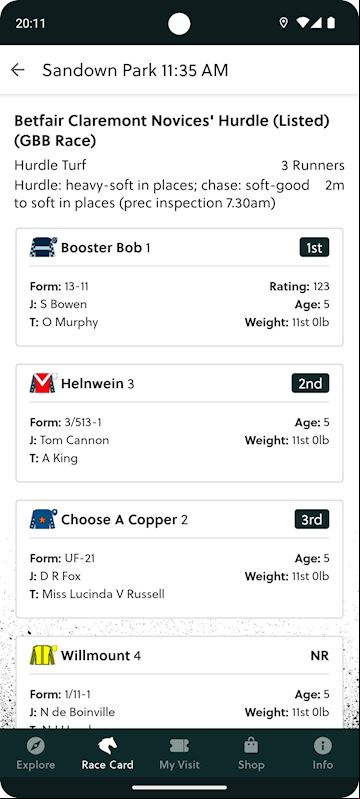360x799 pixels.
Task: Tap Booster Bob's jockey silks icon
Action: (43, 247)
